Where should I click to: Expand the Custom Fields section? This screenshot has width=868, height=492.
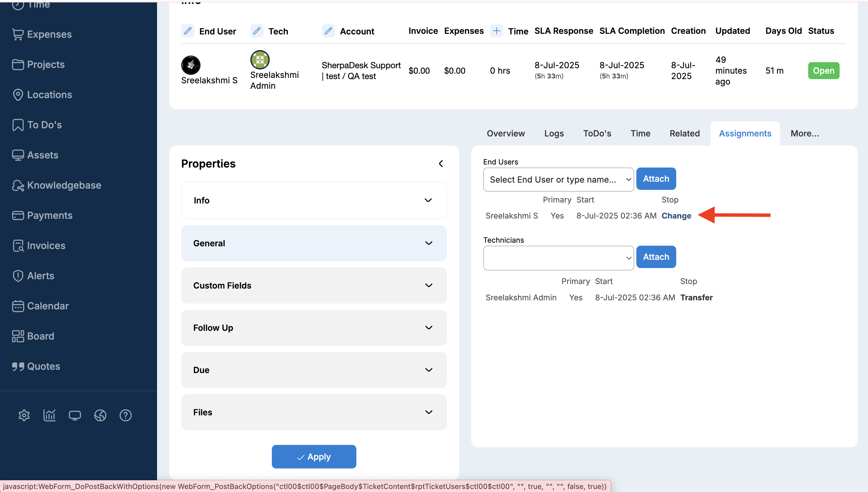click(x=314, y=286)
